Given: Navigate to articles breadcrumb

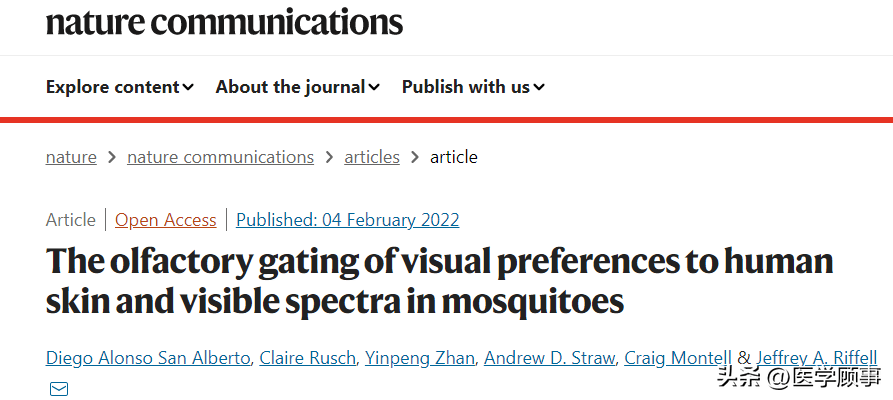Looking at the screenshot, I should coord(372,157).
